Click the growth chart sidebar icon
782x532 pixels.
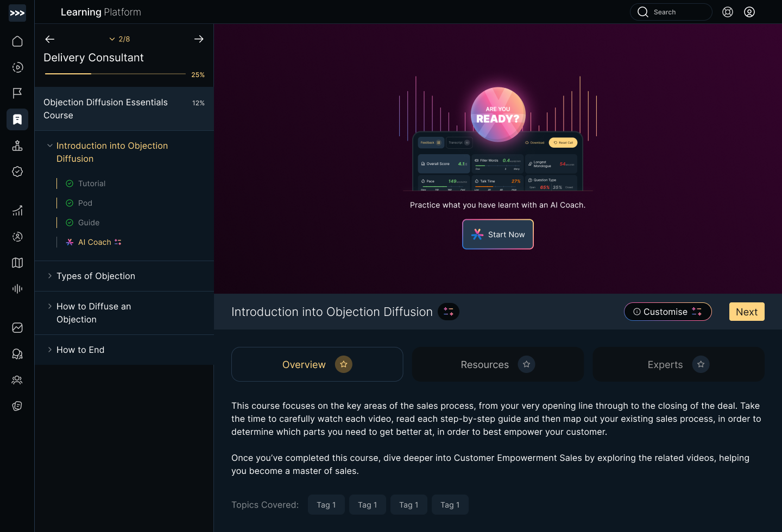click(17, 211)
